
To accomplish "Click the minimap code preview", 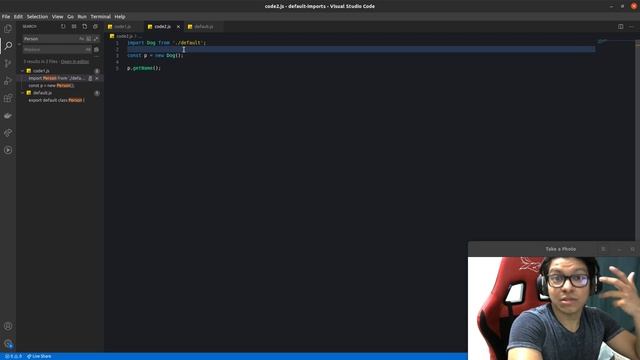I will click(x=602, y=41).
